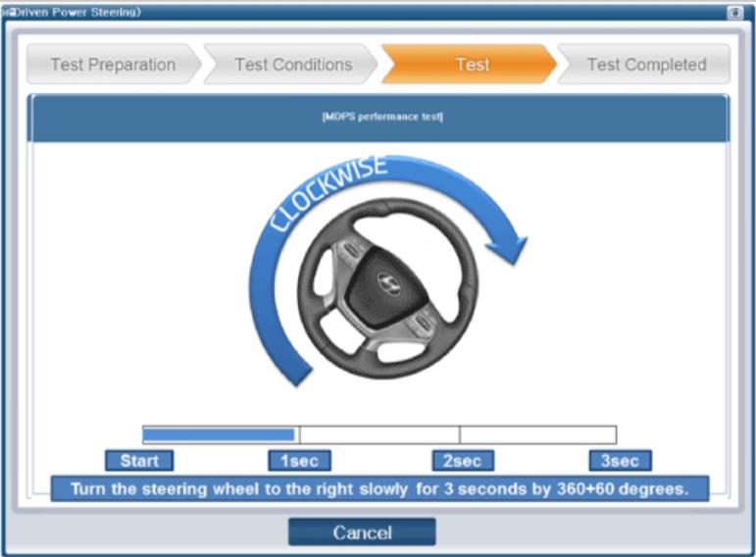Click the steering wheel turn instruction text
The width and height of the screenshot is (756, 557).
(x=379, y=489)
